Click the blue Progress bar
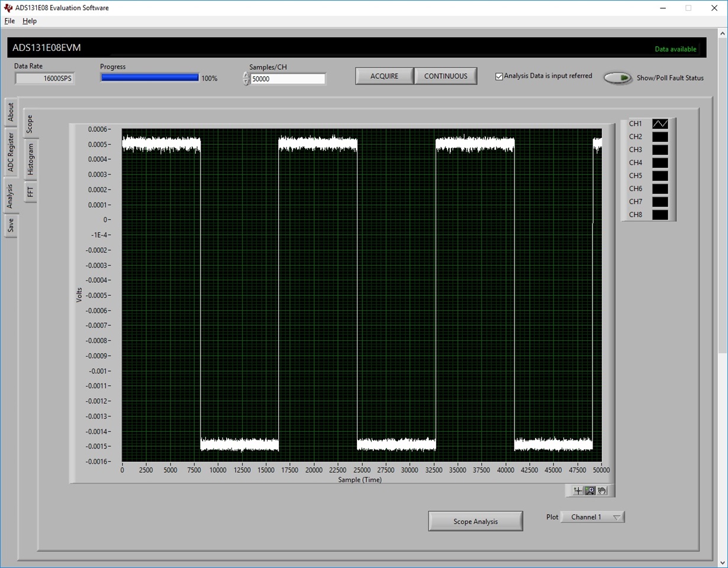 pyautogui.click(x=150, y=77)
